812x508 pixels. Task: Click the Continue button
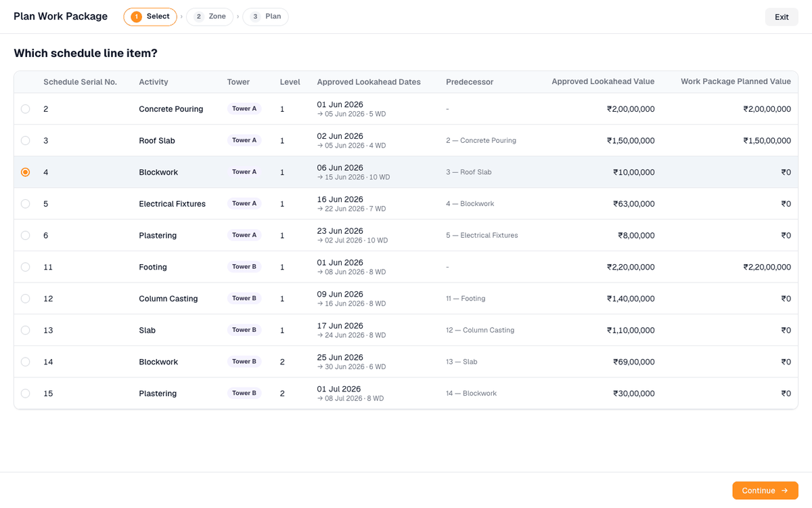click(x=765, y=490)
